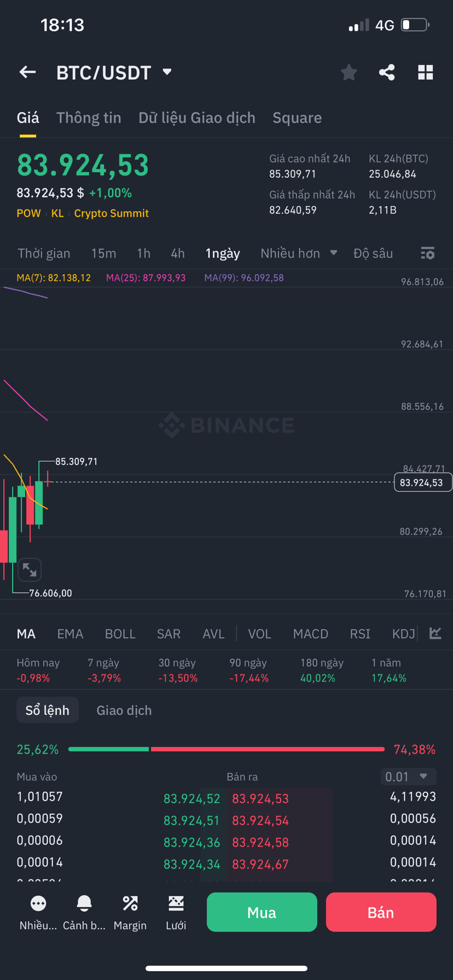Open Cảnh báo bell alert icon
Viewport: 453px width, 980px height.
84,903
